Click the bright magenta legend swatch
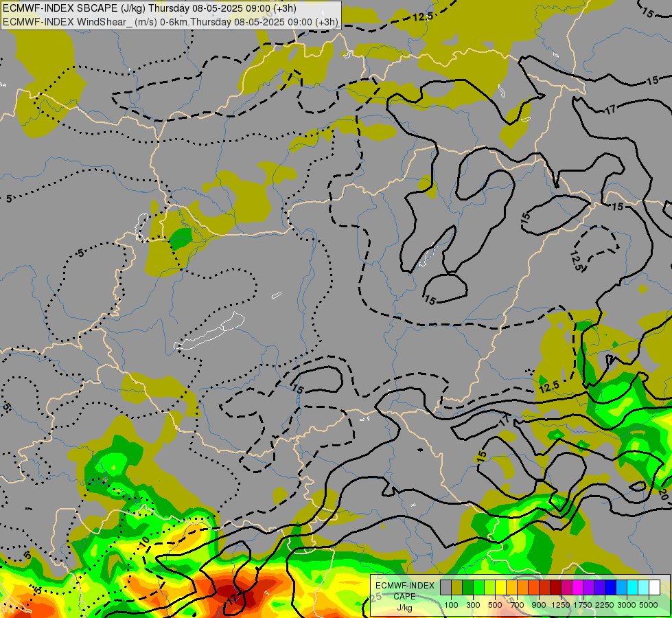Screen dimensions: 672x618 [578, 587]
